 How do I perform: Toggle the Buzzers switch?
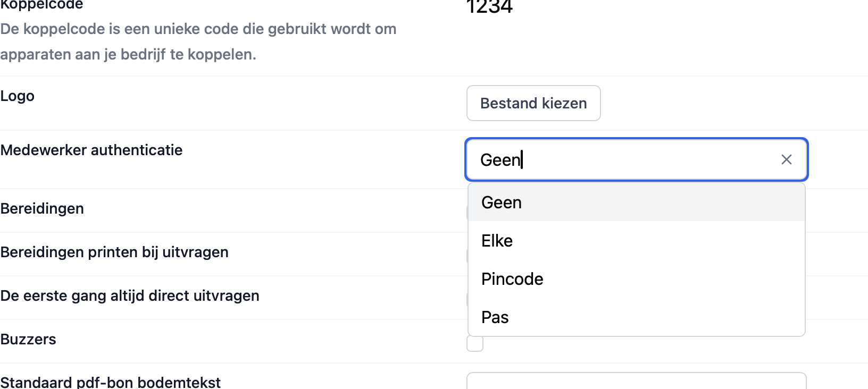[x=475, y=344]
